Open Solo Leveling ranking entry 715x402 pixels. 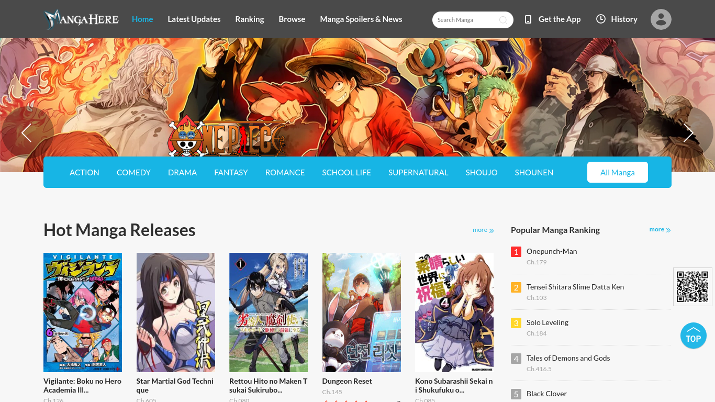[547, 322]
